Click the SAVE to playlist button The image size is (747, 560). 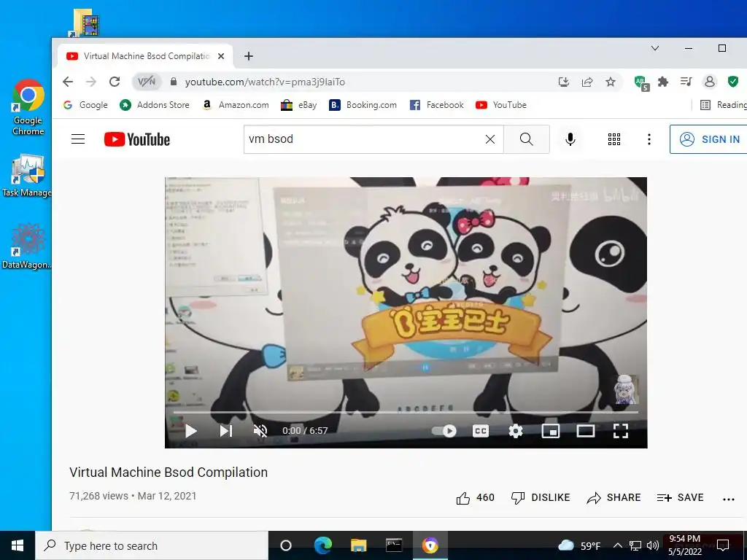click(x=681, y=497)
